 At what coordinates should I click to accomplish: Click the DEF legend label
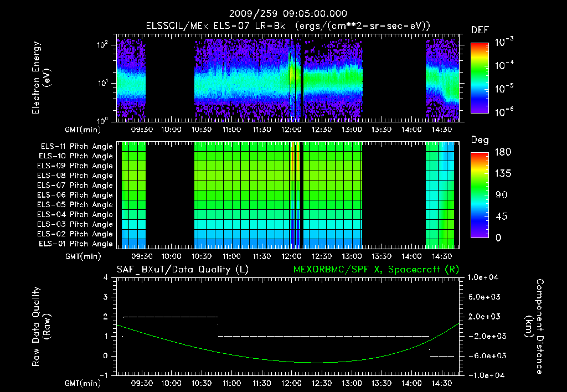480,30
